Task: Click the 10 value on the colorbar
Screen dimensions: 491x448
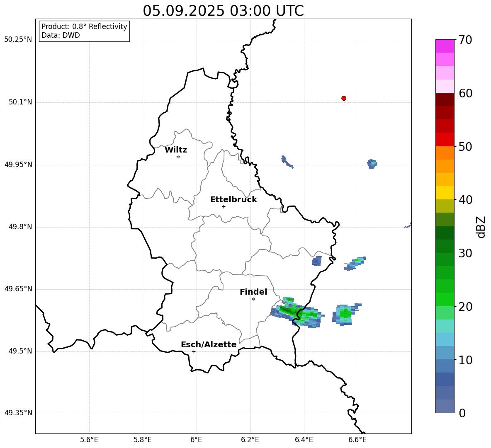Action: (465, 360)
